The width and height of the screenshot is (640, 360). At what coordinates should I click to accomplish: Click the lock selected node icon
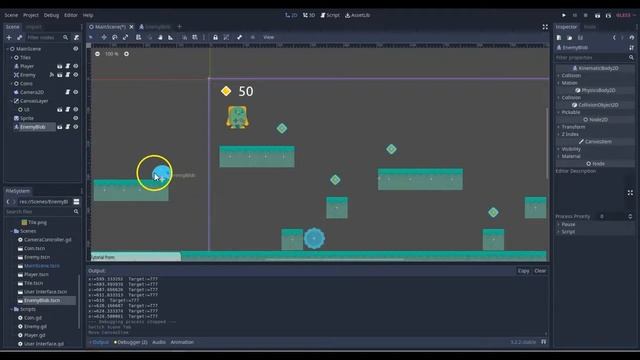tap(216, 37)
